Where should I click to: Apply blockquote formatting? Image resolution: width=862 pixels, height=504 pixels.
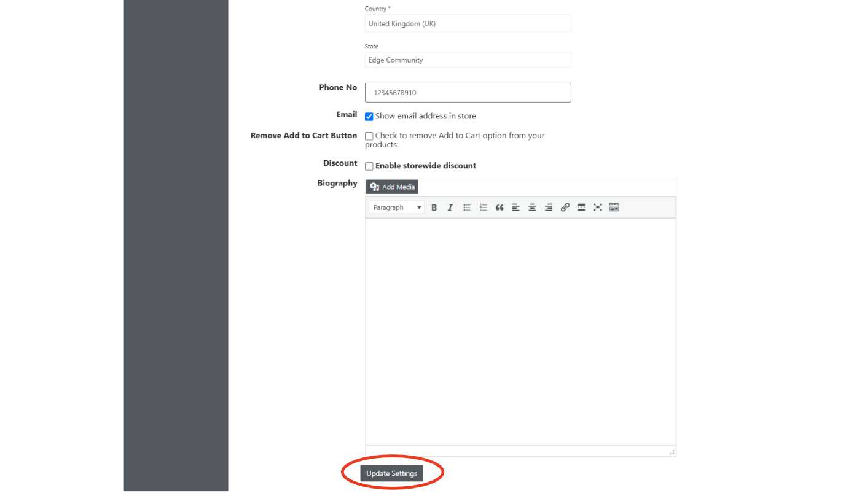tap(500, 207)
